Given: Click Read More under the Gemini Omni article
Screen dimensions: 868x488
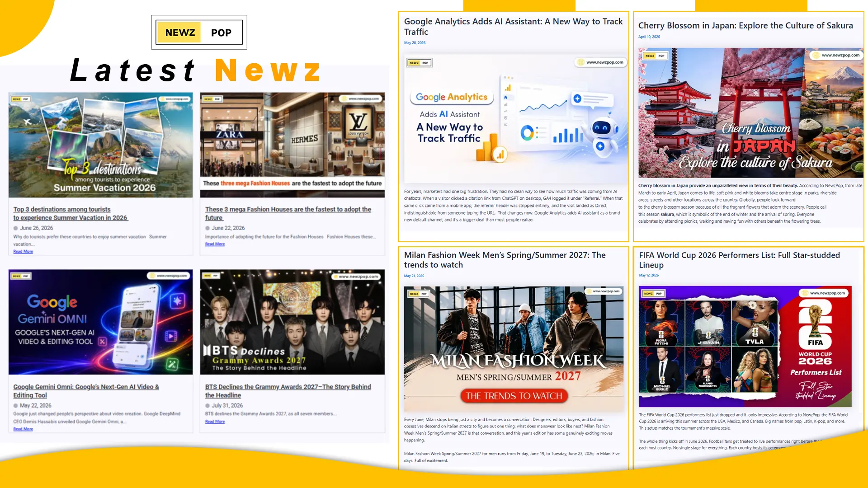Looking at the screenshot, I should [23, 429].
